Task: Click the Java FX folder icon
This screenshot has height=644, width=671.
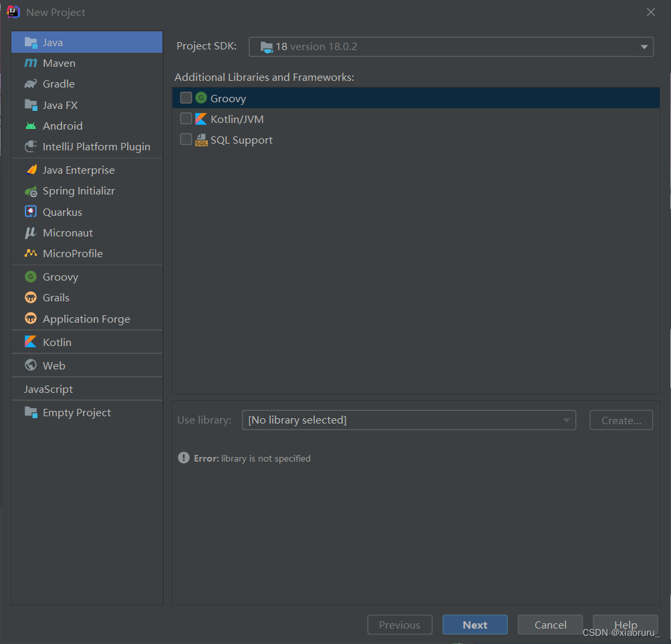Action: pos(31,105)
